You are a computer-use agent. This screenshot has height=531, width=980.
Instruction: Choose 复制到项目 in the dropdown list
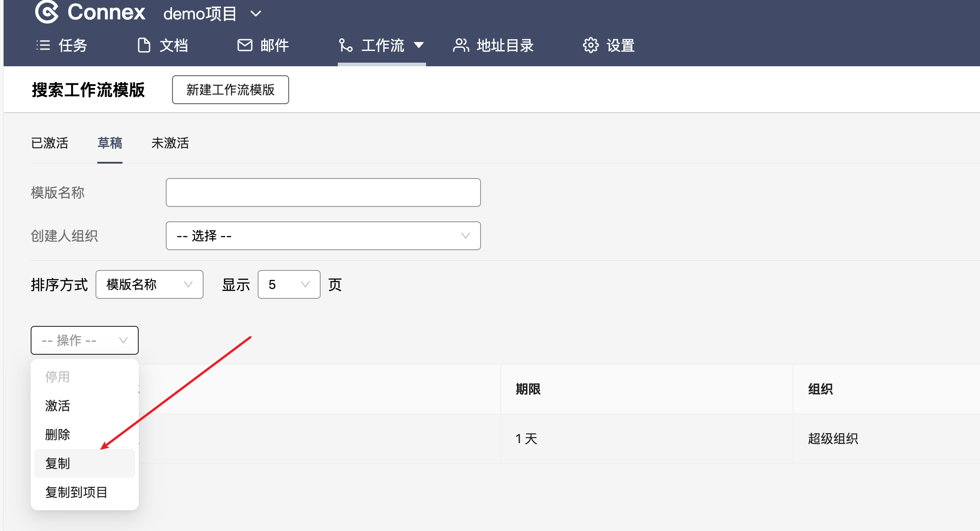pos(76,492)
